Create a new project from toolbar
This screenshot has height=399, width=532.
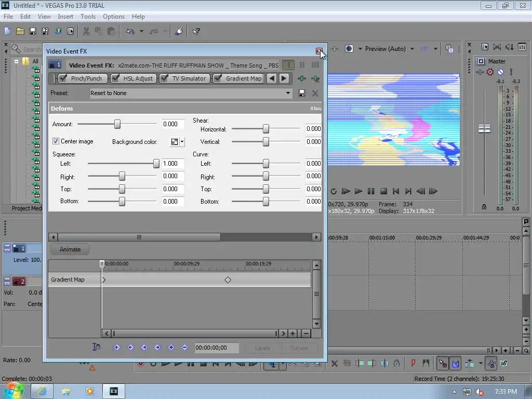coord(7,31)
